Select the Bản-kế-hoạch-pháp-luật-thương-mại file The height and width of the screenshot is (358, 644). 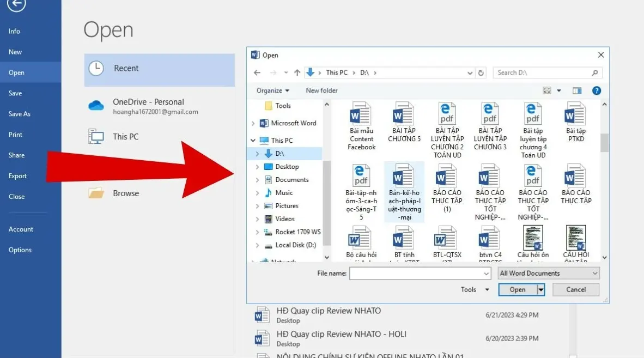pos(404,192)
